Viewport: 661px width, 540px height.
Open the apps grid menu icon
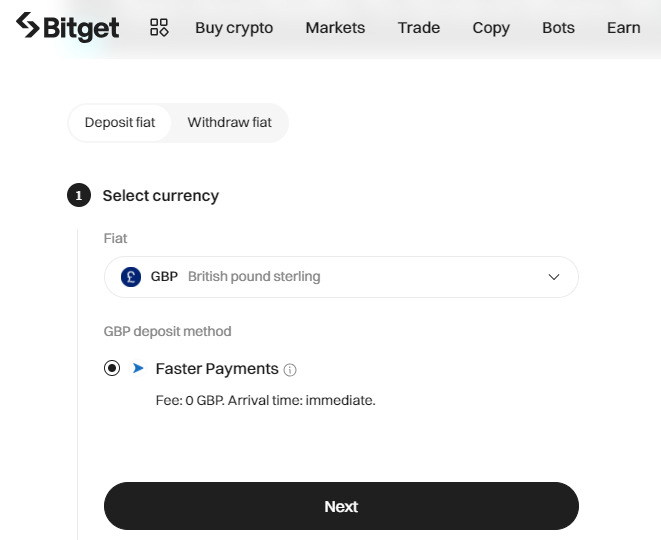point(159,27)
